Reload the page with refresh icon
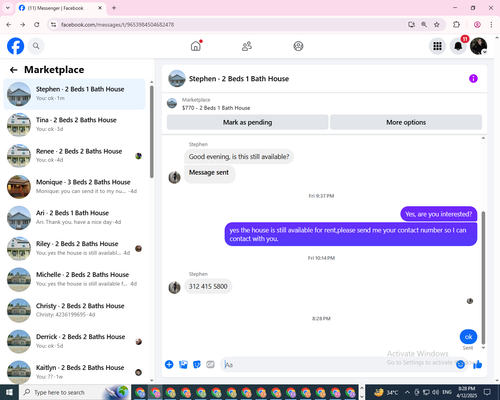Screen dimensions: 500x400 point(37,24)
